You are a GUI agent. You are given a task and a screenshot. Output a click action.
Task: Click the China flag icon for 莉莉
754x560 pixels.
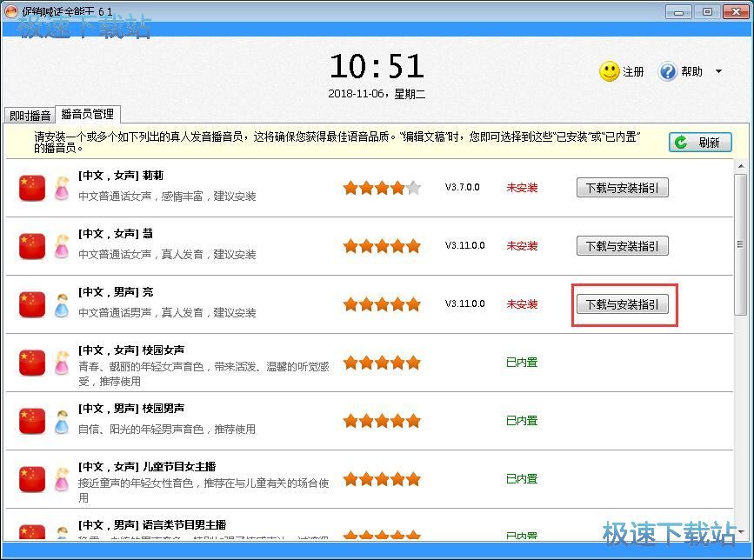[32, 188]
